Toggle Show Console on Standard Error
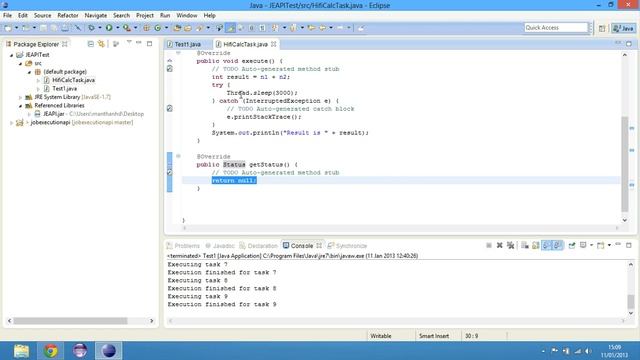This screenshot has width=640, height=360. pos(558,245)
